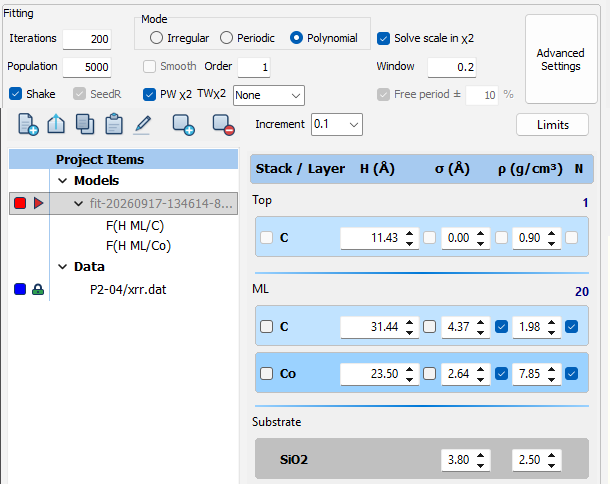The image size is (610, 484).
Task: Select the P2-04/xrr.dat data item
Action: (x=128, y=289)
